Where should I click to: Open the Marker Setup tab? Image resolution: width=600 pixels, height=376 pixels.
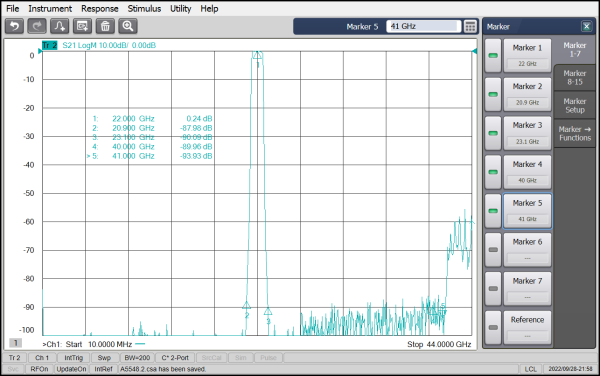[575, 106]
